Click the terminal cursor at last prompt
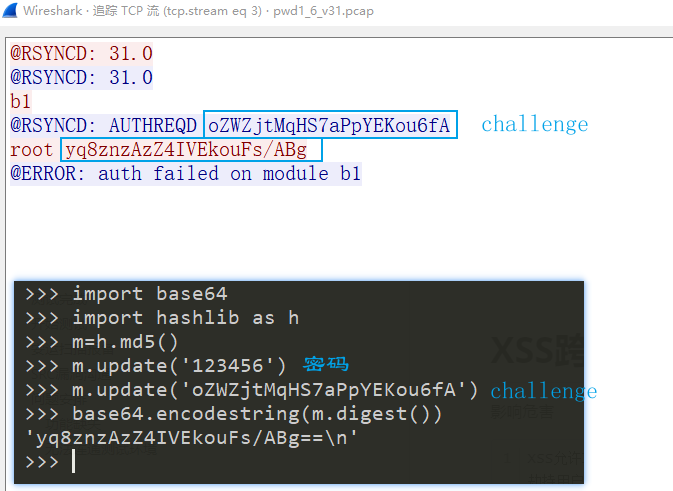The image size is (673, 491). coord(73,461)
